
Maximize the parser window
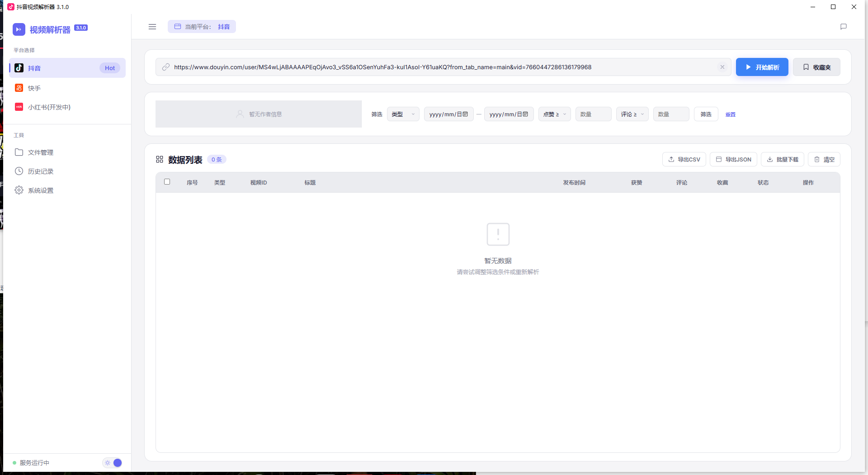[x=833, y=7]
